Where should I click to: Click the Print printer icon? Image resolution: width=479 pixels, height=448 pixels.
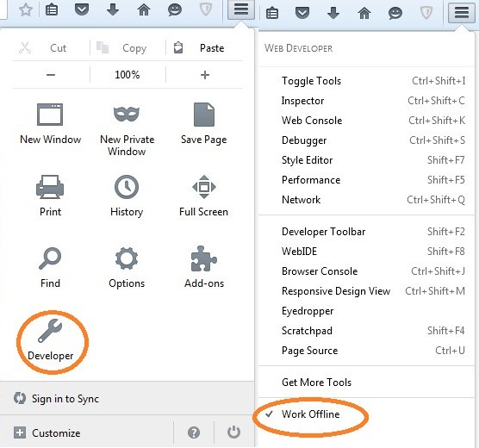coord(50,187)
